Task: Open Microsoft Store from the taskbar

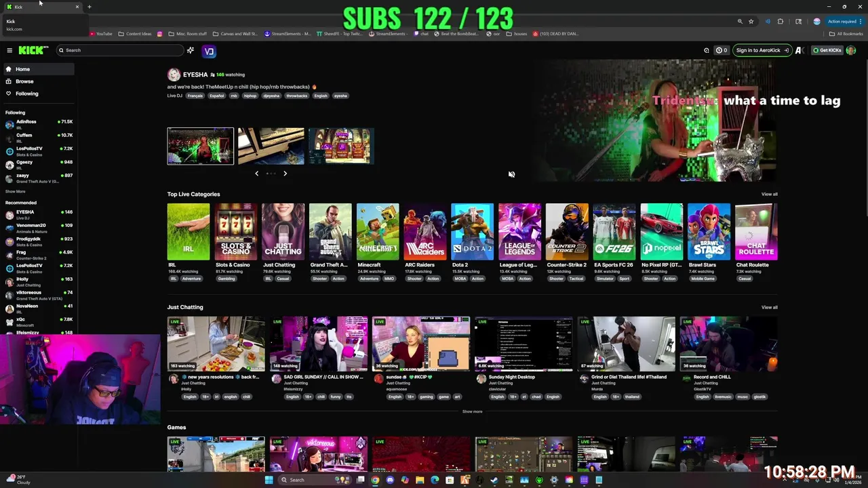Action: click(x=450, y=480)
